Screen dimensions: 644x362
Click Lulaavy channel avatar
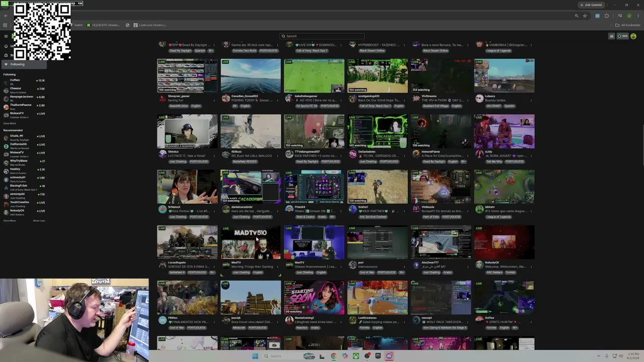click(479, 98)
